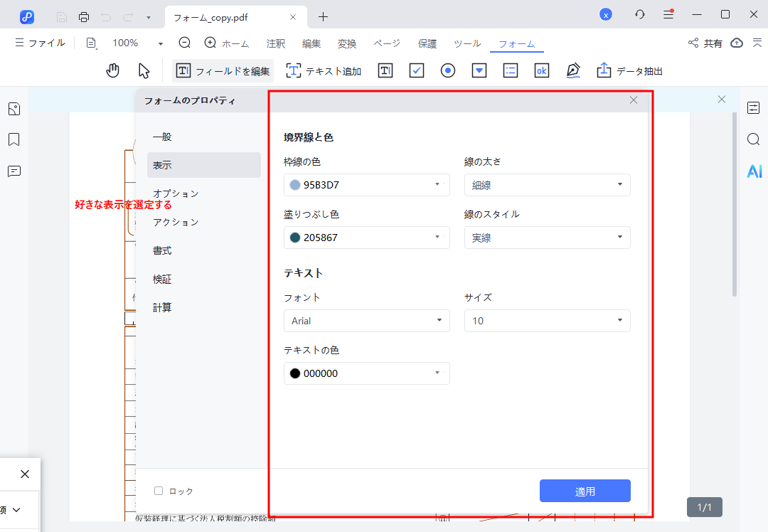The image size is (768, 532).
Task: Open the AI assistant panel
Action: coord(754,171)
